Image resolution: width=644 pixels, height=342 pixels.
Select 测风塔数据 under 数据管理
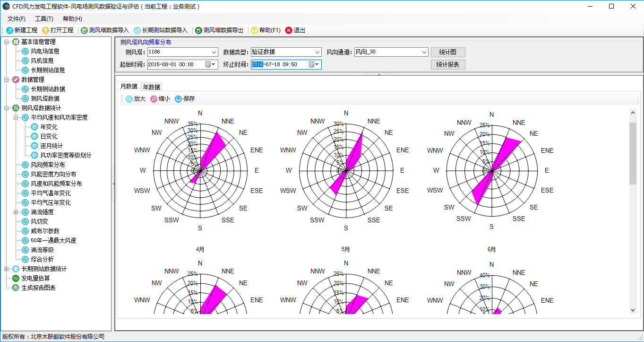click(45, 98)
